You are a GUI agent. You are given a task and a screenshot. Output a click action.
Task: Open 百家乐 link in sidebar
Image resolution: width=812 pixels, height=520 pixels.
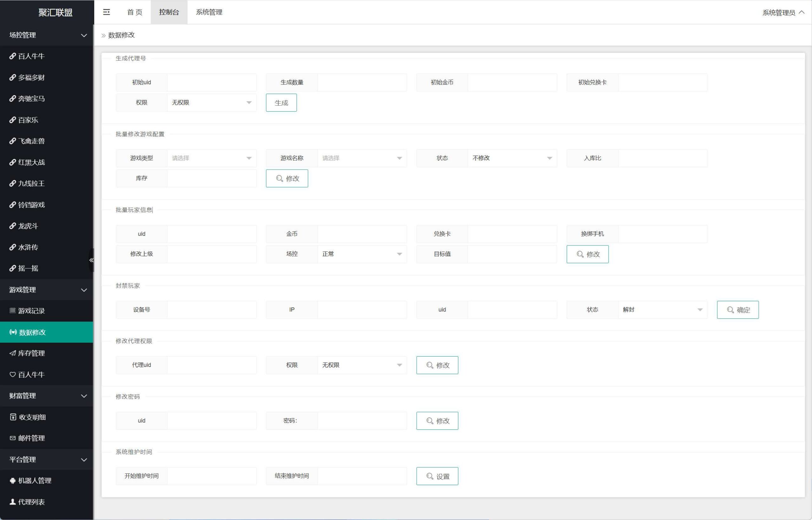[28, 120]
